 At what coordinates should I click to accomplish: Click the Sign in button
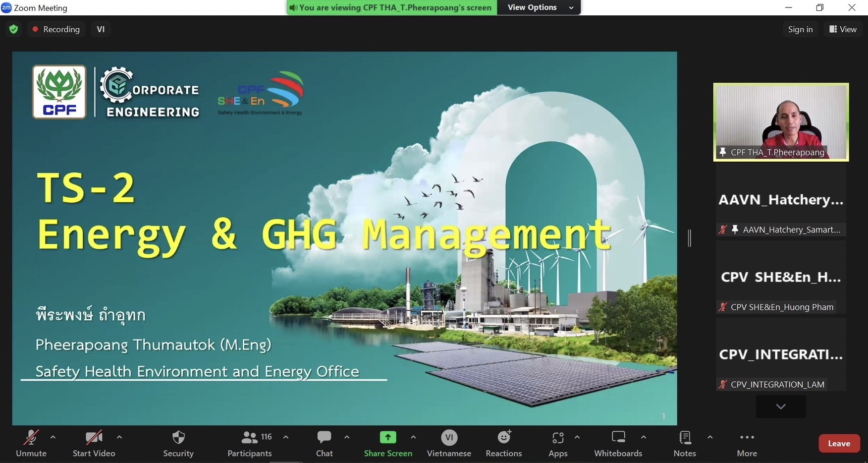pyautogui.click(x=800, y=29)
